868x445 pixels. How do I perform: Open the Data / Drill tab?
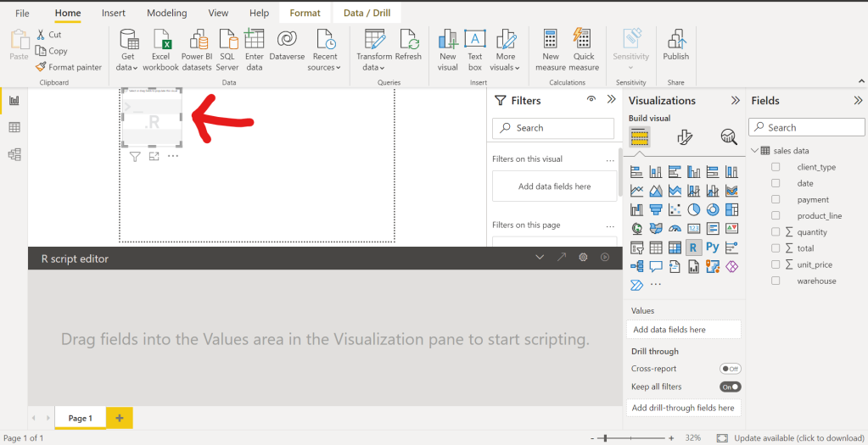[x=367, y=13]
